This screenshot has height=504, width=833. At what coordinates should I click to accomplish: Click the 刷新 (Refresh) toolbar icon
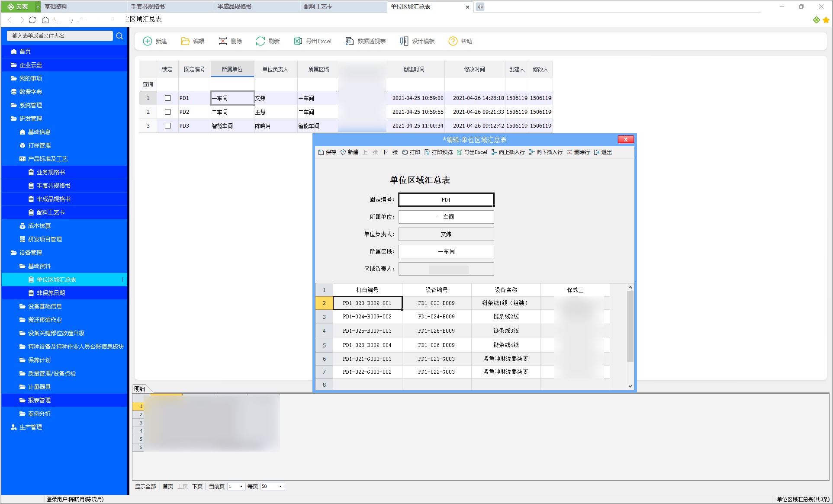[x=261, y=41]
